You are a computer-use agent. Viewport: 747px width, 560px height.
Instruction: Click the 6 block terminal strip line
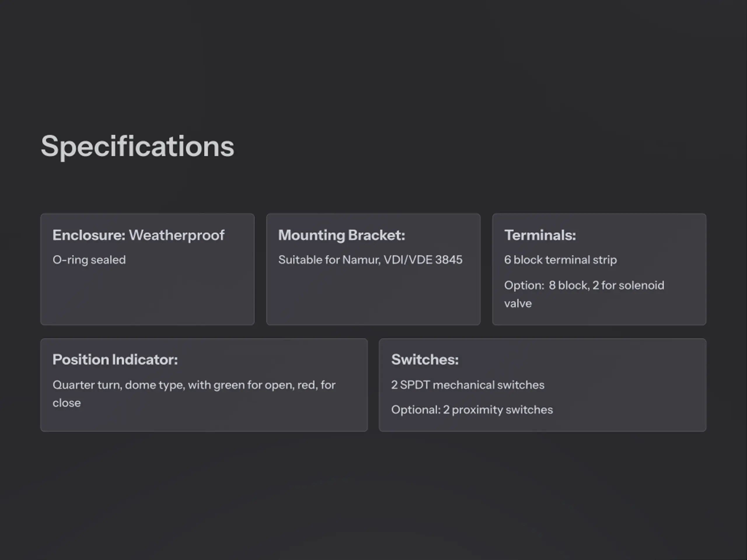pos(560,260)
